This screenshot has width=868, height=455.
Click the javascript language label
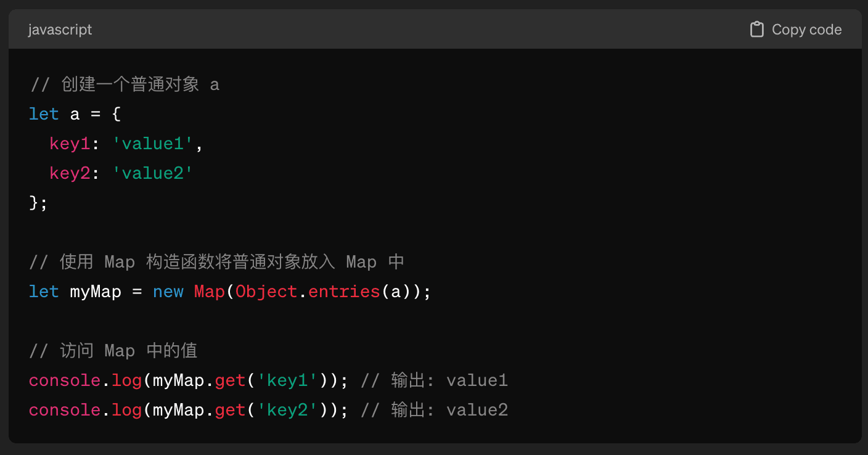60,30
